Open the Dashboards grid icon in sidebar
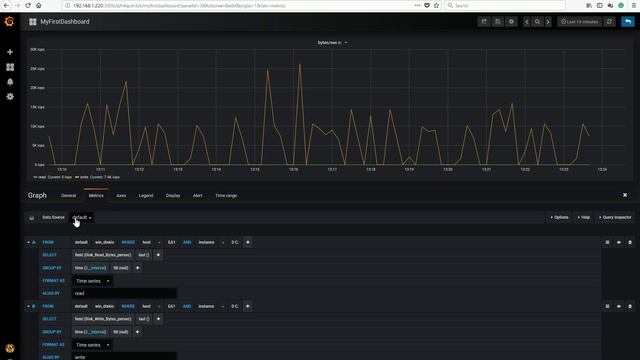Viewport: 640px width, 360px height. [x=10, y=67]
